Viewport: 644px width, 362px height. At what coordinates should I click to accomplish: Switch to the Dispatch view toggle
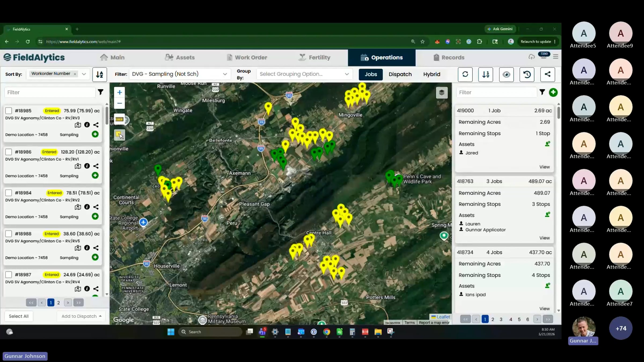(400, 74)
